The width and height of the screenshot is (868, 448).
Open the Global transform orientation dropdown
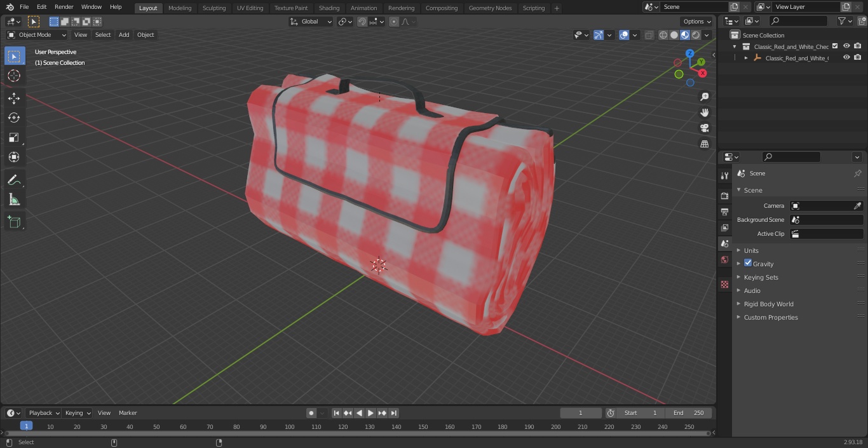(311, 22)
